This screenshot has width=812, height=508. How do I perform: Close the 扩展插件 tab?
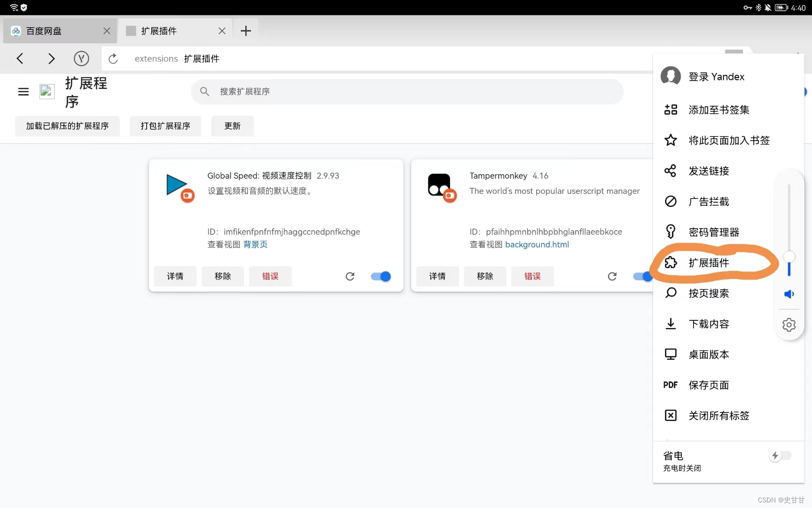click(222, 31)
